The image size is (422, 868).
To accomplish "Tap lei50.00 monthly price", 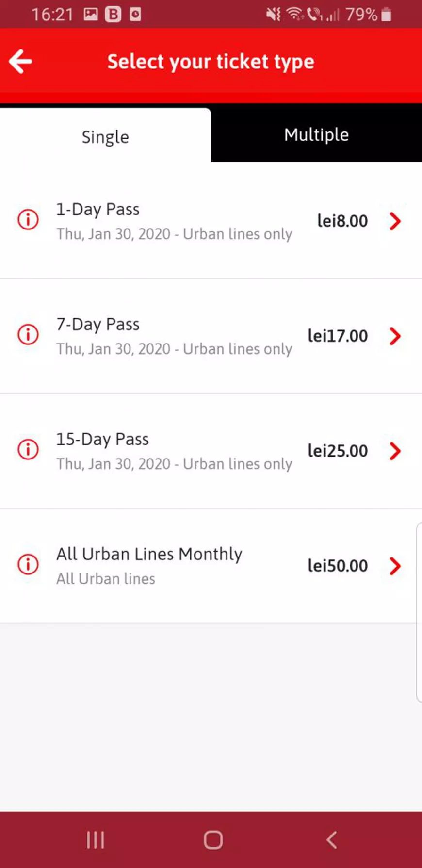I will 338,566.
